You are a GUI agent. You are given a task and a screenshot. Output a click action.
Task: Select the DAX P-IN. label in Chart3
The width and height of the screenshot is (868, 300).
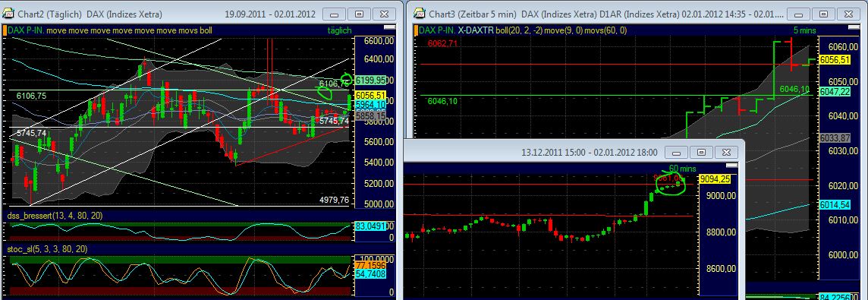(x=436, y=30)
